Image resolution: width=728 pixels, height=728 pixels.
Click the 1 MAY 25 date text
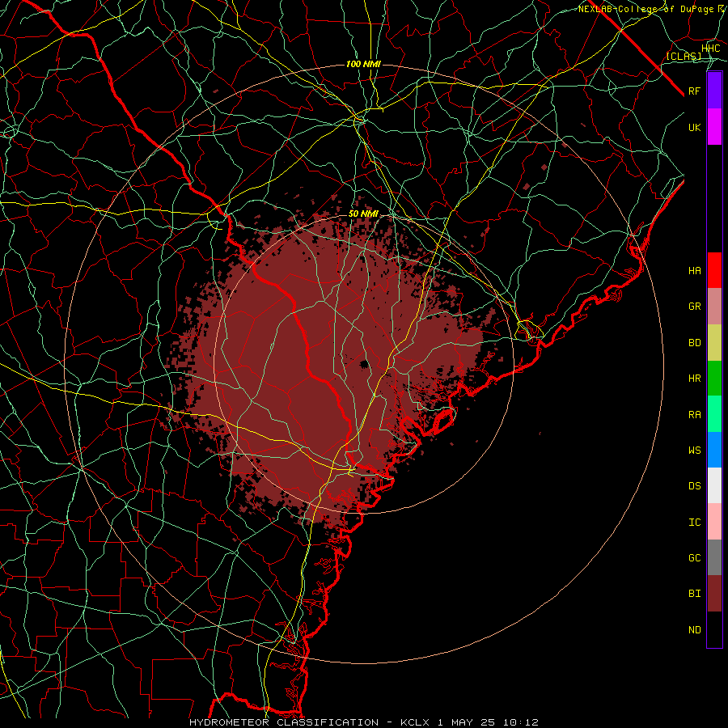point(467,722)
